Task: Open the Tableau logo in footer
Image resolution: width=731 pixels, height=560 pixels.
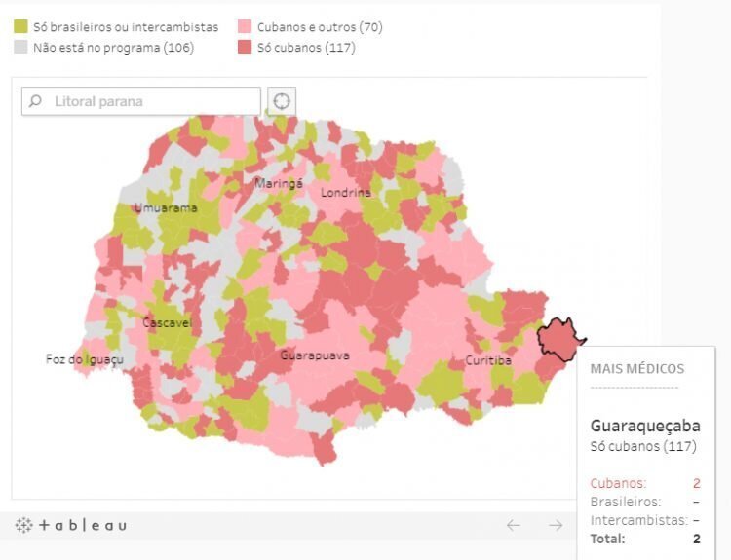Action: [x=71, y=526]
